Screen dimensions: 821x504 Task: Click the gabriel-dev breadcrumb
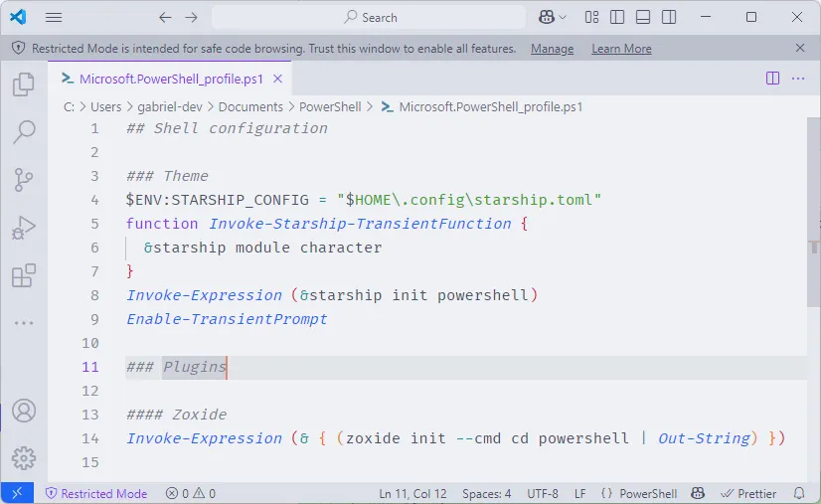click(170, 107)
